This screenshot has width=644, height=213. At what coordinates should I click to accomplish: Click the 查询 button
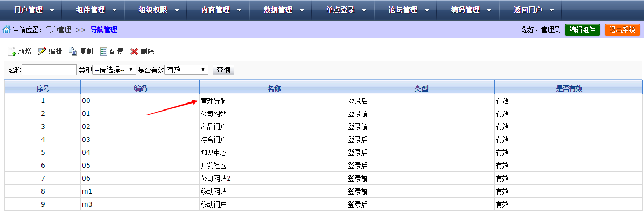tap(223, 70)
